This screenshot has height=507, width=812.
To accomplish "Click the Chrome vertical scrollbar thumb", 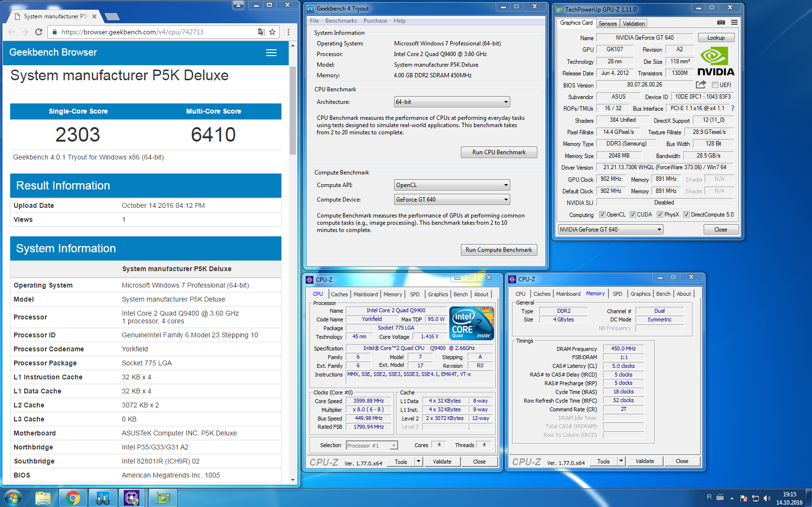I will coord(293,111).
